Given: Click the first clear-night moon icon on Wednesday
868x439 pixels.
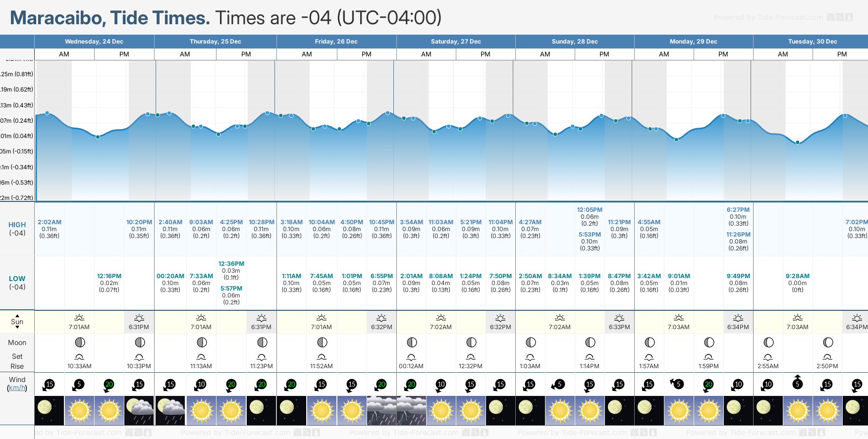Looking at the screenshot, I should (x=49, y=410).
